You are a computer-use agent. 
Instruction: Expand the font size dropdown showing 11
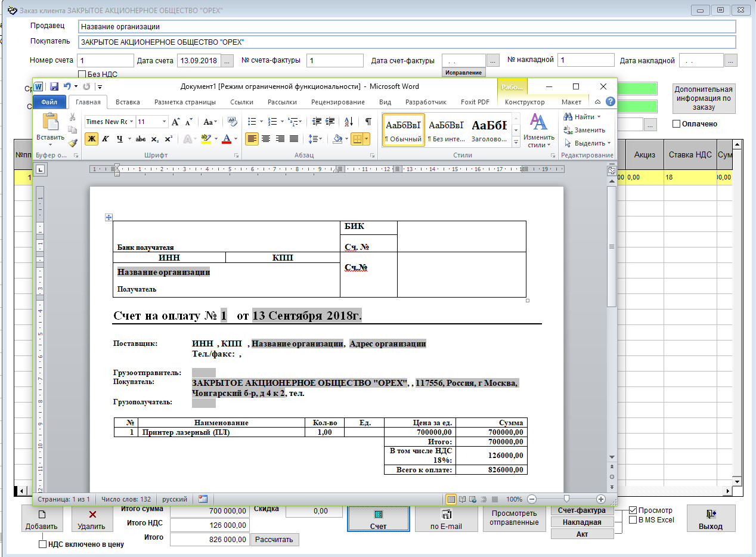click(x=164, y=122)
